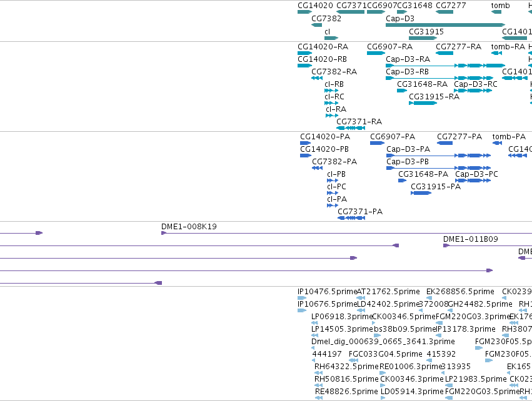Click the cl-PB protein label
This screenshot has height=401, width=532.
(x=336, y=174)
